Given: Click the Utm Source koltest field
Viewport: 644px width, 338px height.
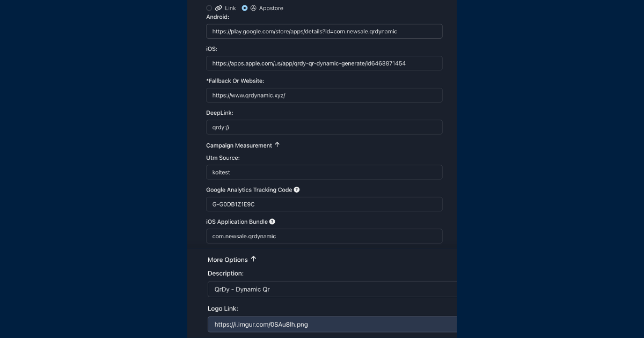Looking at the screenshot, I should pos(324,172).
